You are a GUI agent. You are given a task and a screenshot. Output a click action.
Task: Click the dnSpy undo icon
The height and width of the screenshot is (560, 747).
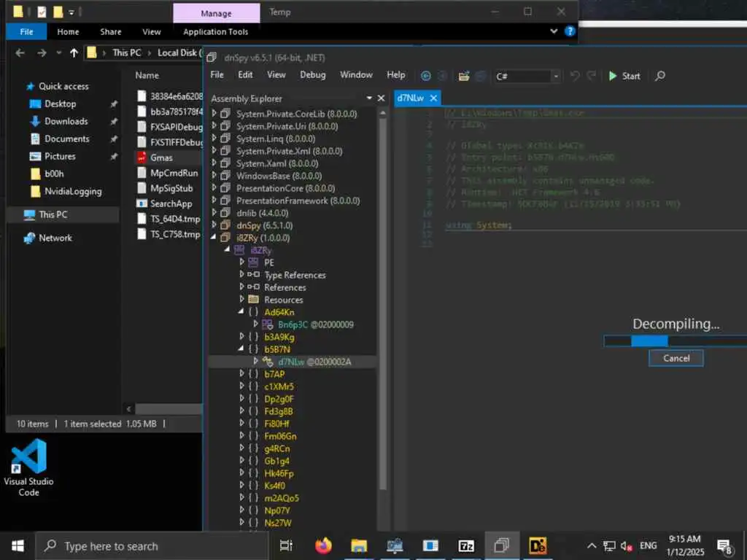pos(575,76)
